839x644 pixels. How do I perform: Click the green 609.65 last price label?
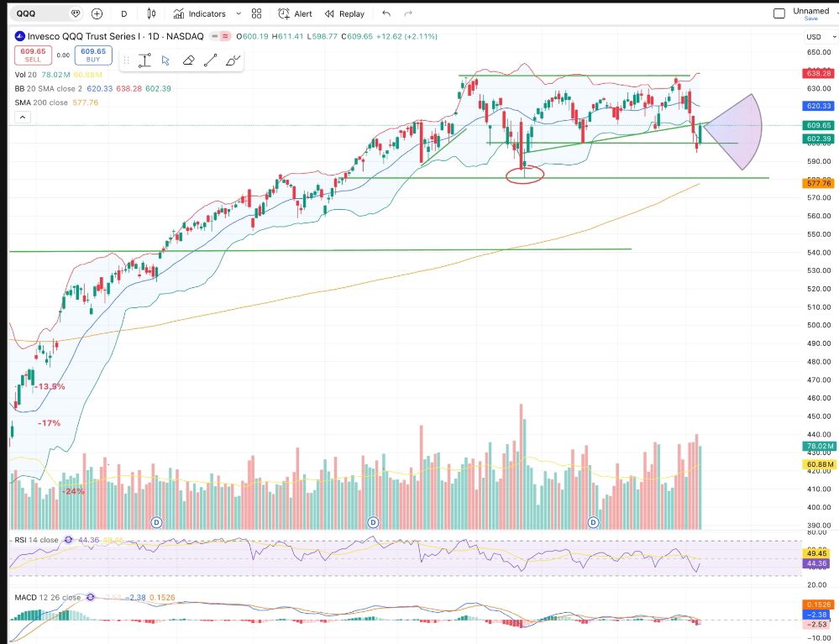[x=818, y=125]
